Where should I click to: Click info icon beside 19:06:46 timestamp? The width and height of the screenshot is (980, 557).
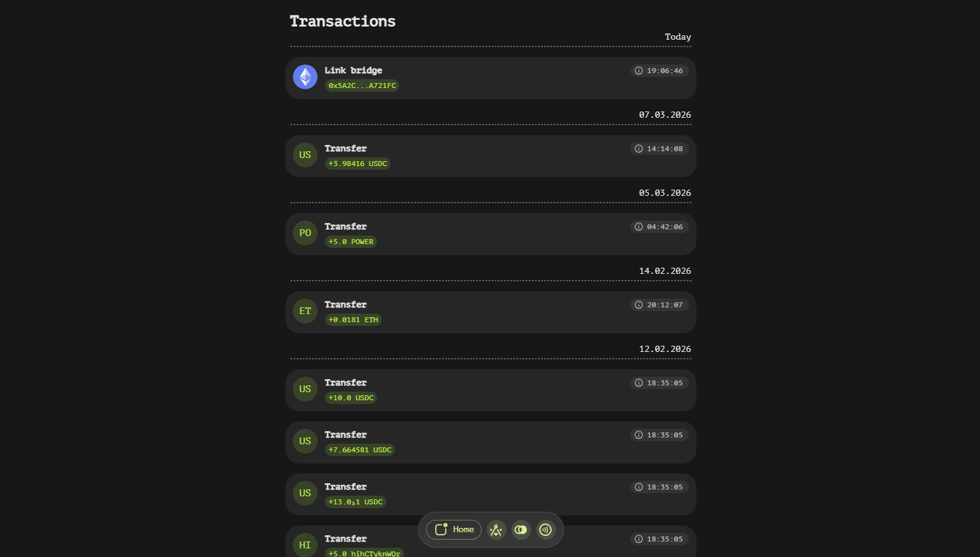(639, 71)
